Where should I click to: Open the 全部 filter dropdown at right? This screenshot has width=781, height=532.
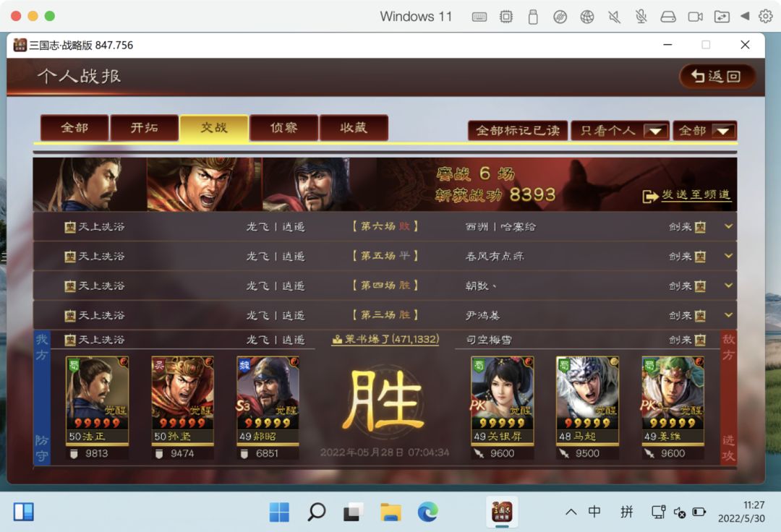705,130
